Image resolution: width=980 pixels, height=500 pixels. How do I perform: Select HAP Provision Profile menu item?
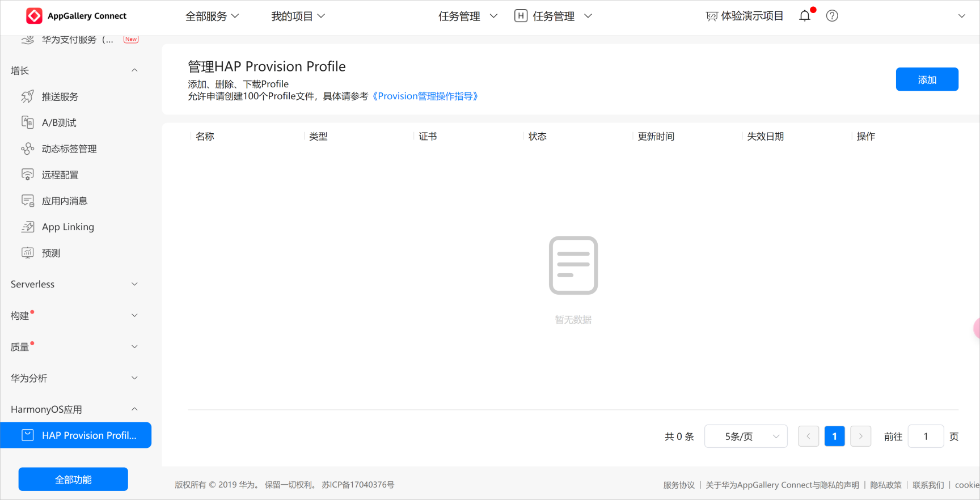coord(76,435)
